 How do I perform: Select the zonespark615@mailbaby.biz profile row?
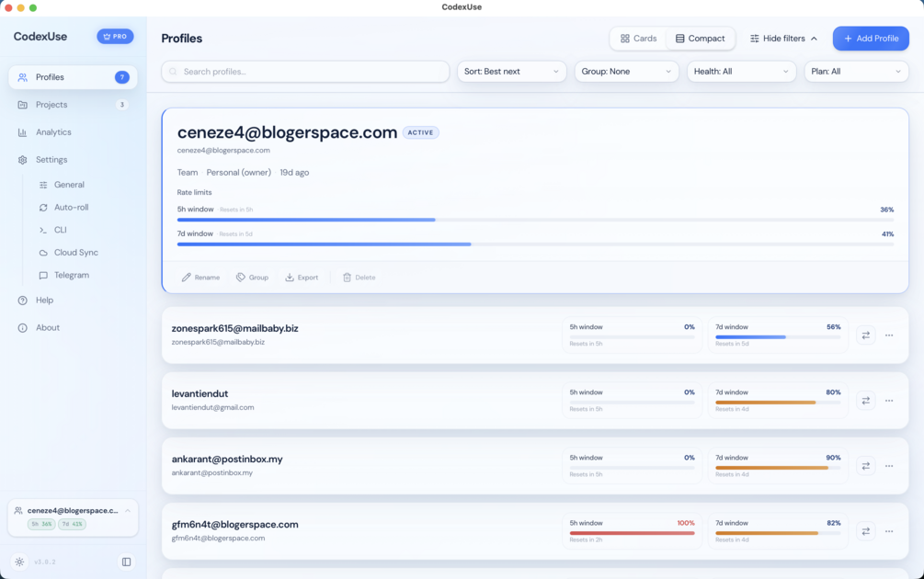coord(535,335)
